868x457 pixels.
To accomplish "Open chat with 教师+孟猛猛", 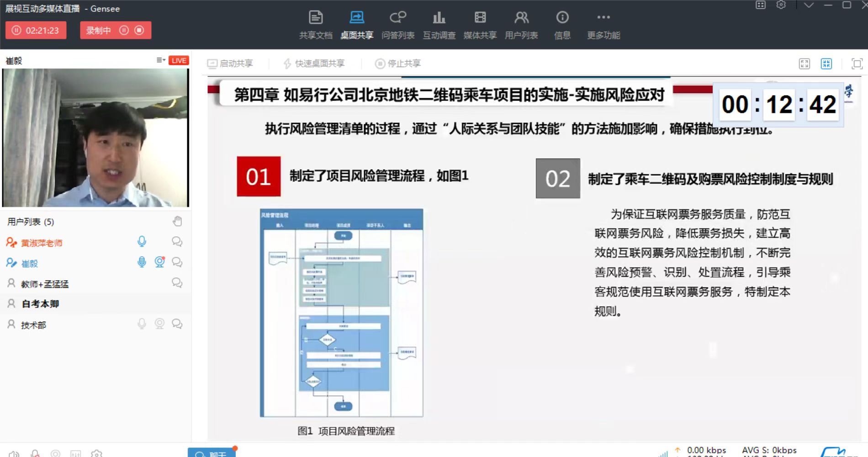I will (177, 283).
